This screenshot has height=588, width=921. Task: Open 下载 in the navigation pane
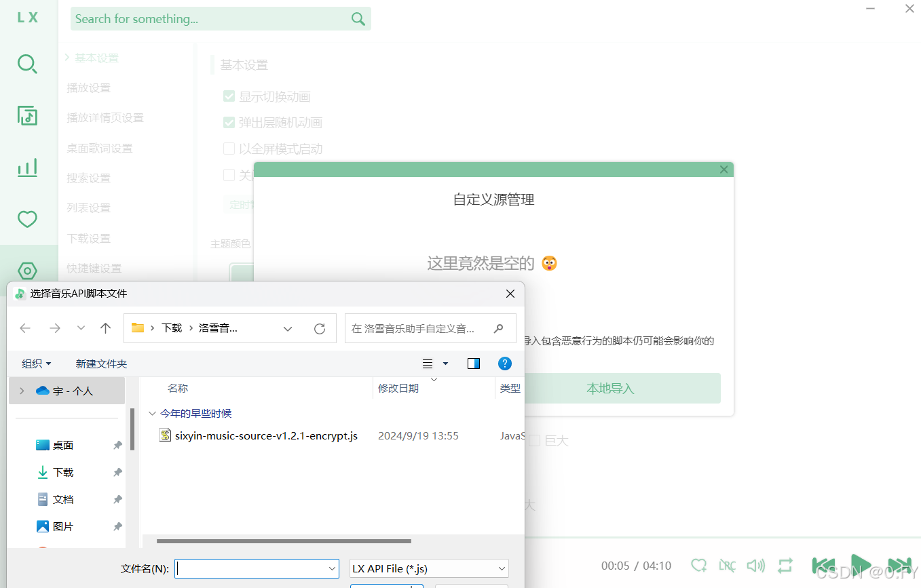[63, 472]
